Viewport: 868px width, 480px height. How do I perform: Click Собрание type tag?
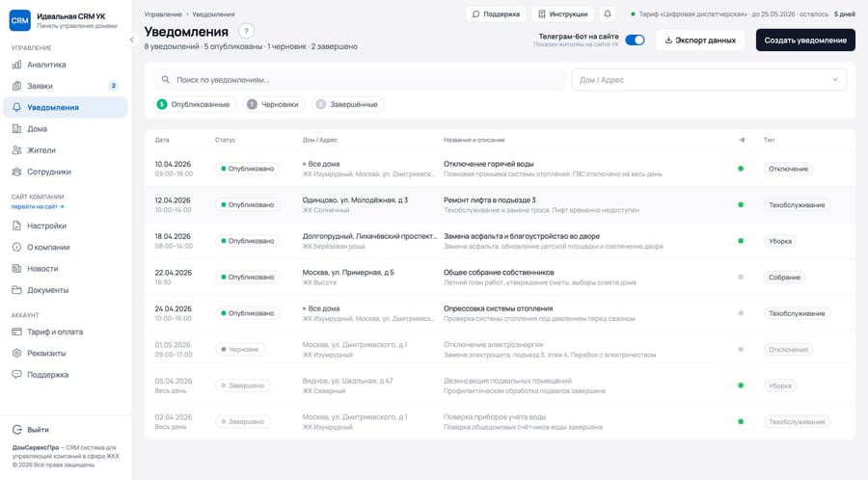pos(784,277)
